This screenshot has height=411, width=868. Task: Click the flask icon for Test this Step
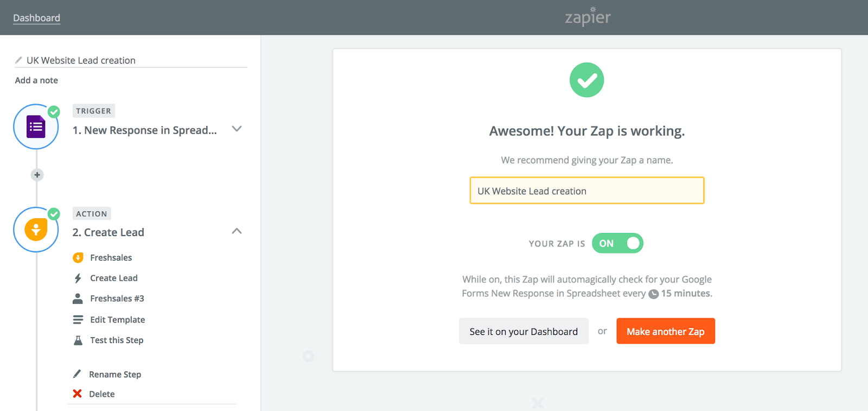(x=78, y=340)
